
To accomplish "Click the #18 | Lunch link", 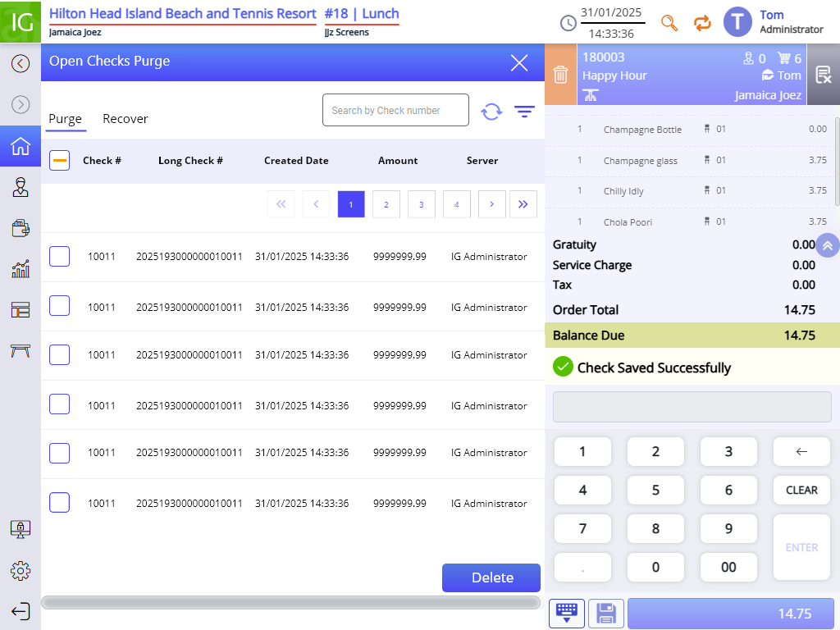I will [362, 14].
